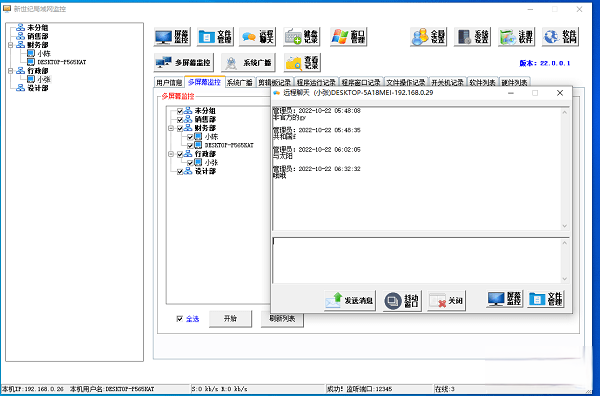Uncheck 小陈 in multi-screen list

[190, 137]
